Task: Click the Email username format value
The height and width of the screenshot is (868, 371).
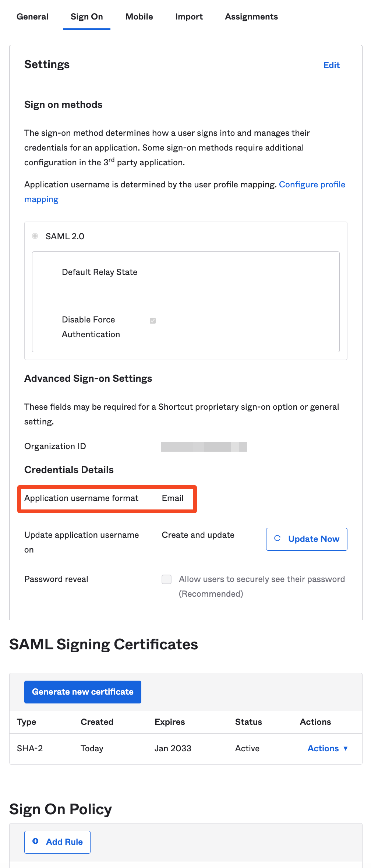Action: coord(173,498)
